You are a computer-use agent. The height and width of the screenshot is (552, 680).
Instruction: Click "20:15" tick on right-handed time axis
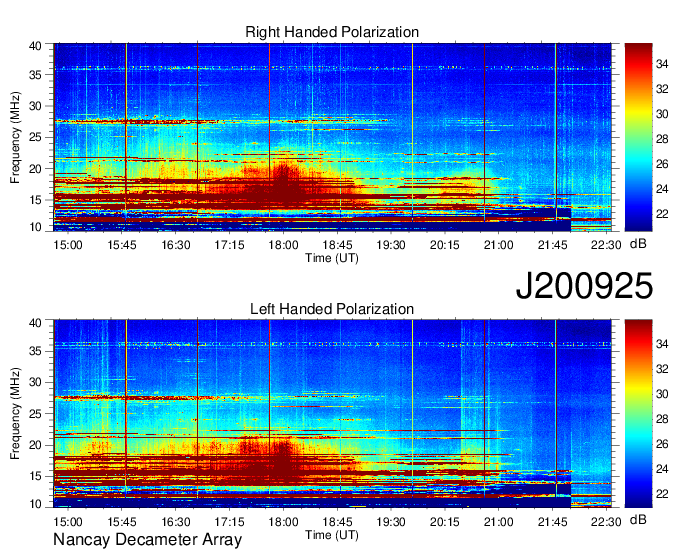click(445, 245)
